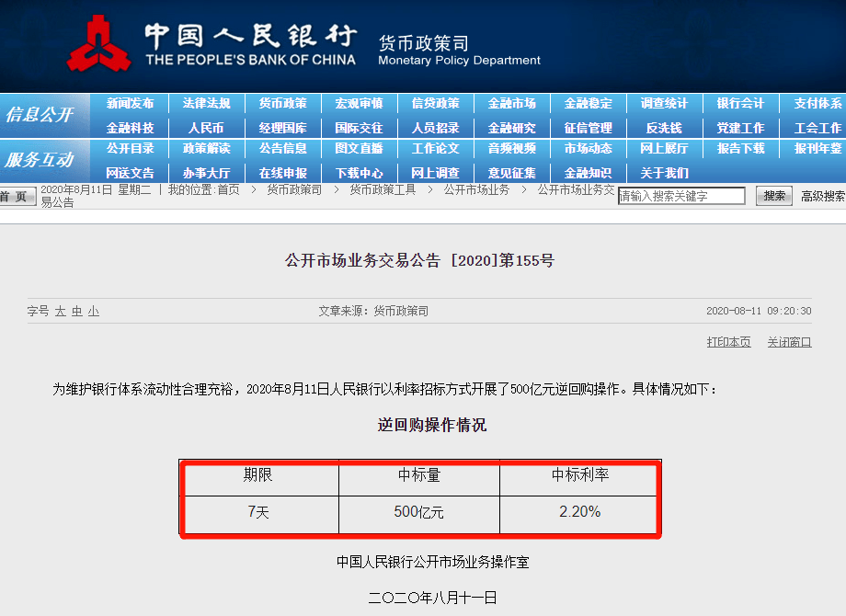Viewport: 846px width, 616px height.
Task: Click the 信息公开 section header
Action: point(40,114)
